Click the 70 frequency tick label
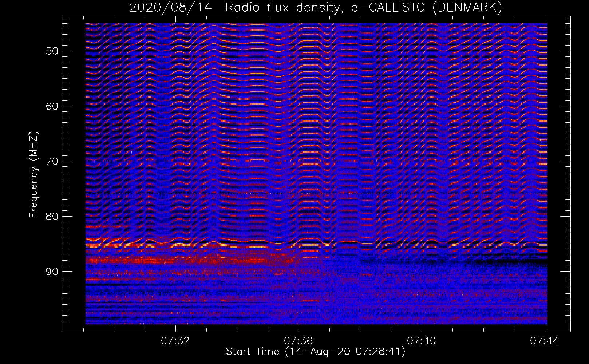This screenshot has height=364, width=589. (x=52, y=161)
